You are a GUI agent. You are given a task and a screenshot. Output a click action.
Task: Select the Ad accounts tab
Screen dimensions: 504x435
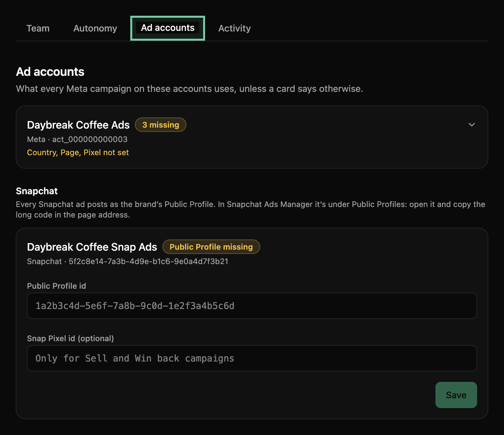tap(168, 28)
